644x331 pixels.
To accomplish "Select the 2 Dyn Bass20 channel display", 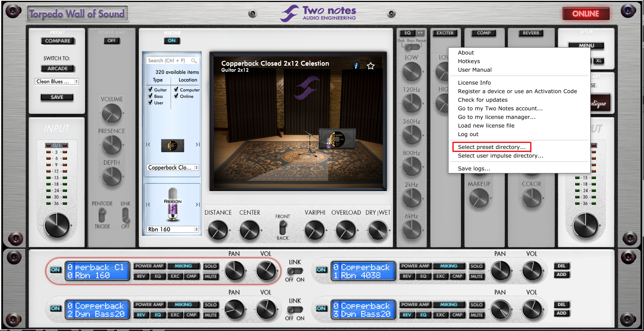I will tap(98, 310).
